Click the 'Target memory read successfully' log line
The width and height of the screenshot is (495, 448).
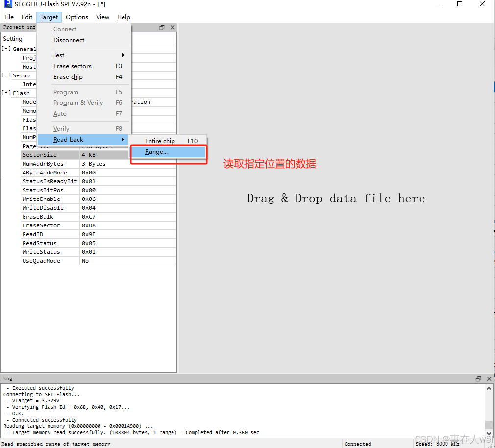pos(133,432)
